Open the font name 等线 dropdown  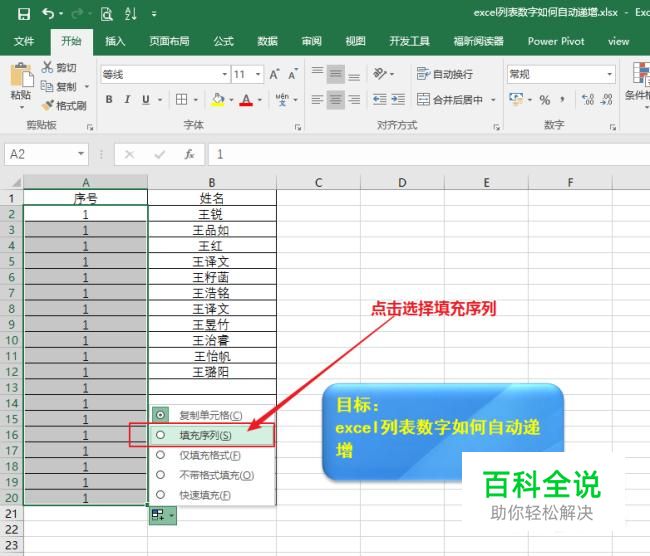224,75
